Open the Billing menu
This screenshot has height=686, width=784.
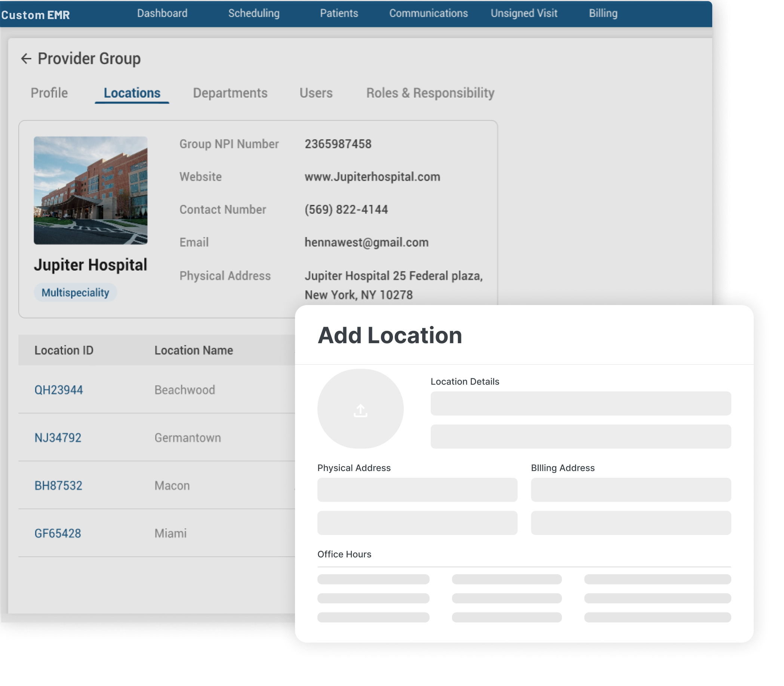[603, 13]
